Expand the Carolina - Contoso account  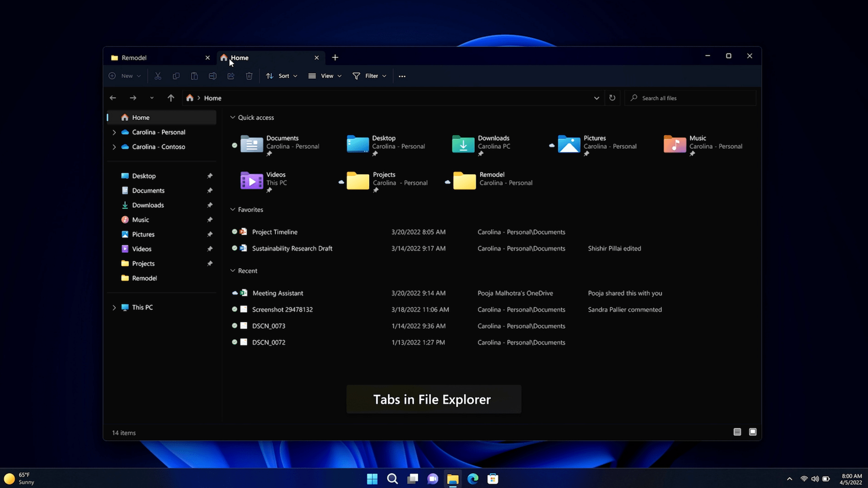[x=114, y=147]
